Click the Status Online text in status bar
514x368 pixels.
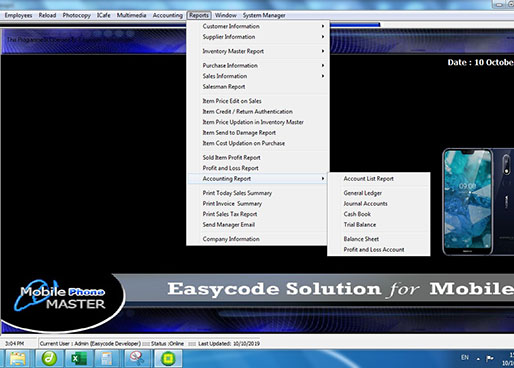click(x=167, y=344)
